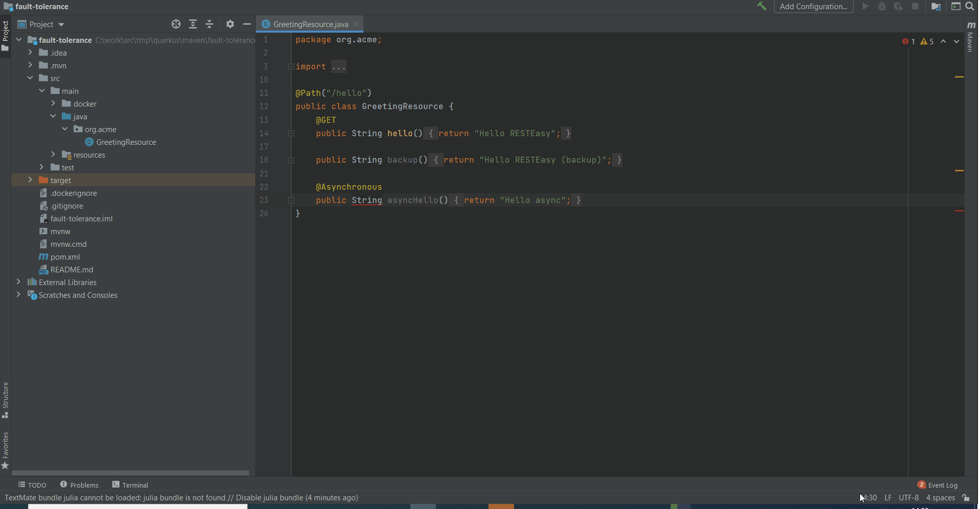Unfold the asyncHello method body
The width and height of the screenshot is (980, 509).
(x=291, y=200)
